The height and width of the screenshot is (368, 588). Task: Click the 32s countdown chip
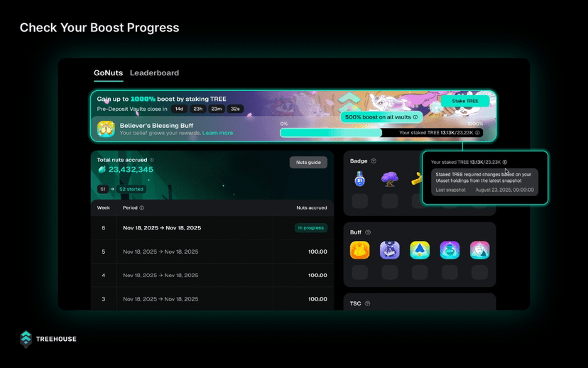pos(235,109)
